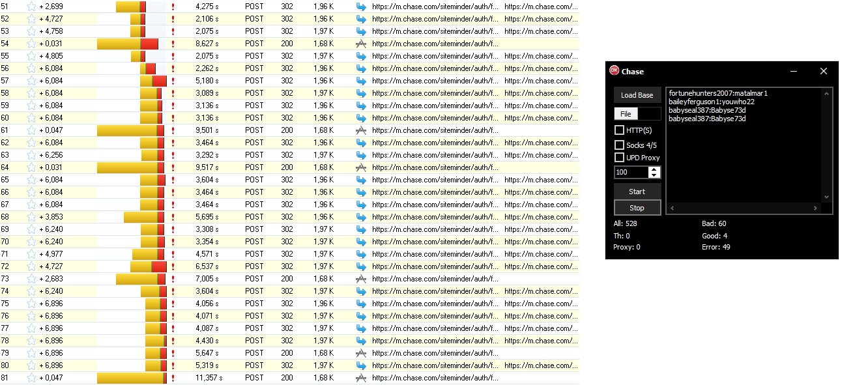Click the red exclamation icon in row 57

tap(173, 81)
